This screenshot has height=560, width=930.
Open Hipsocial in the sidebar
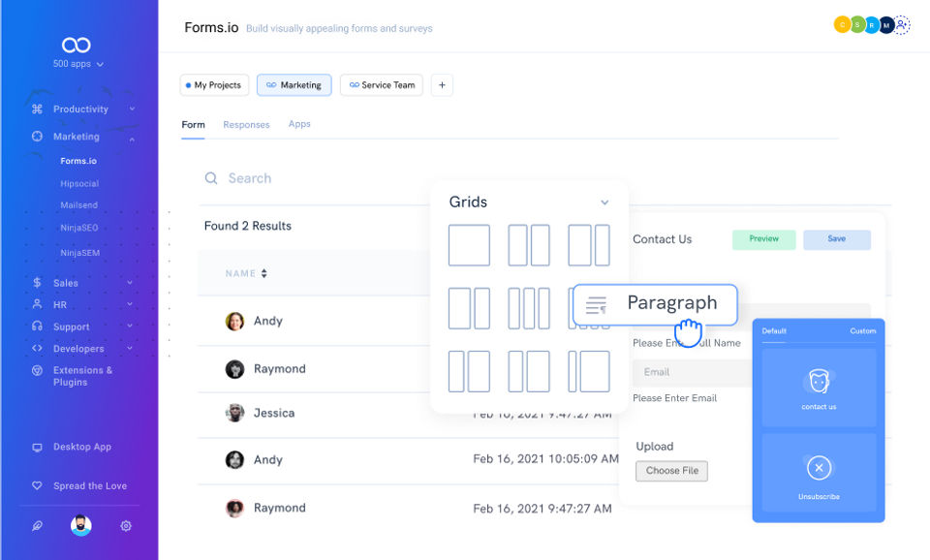pos(79,183)
